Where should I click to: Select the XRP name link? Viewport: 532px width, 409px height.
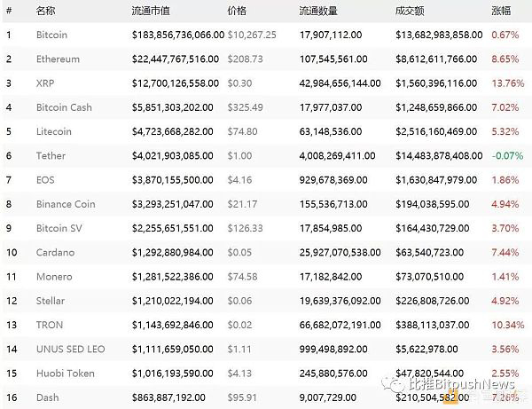click(45, 83)
